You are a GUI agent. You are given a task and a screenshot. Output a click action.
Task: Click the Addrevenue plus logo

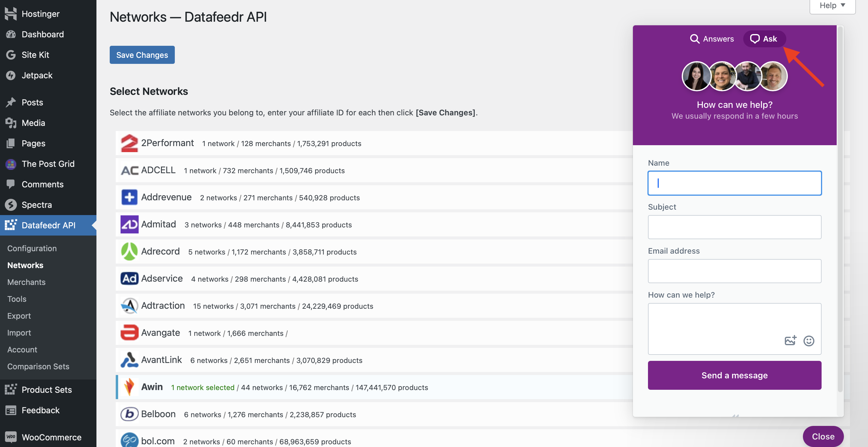tap(129, 197)
